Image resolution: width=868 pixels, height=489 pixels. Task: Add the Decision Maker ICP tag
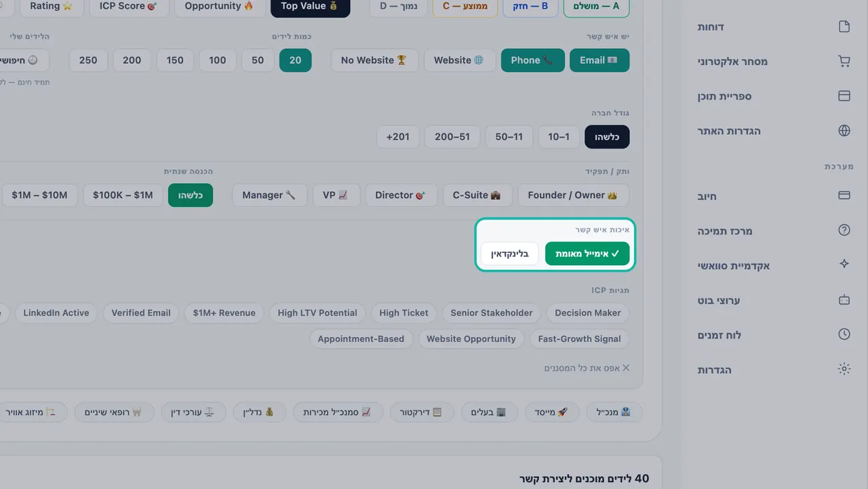pos(588,313)
